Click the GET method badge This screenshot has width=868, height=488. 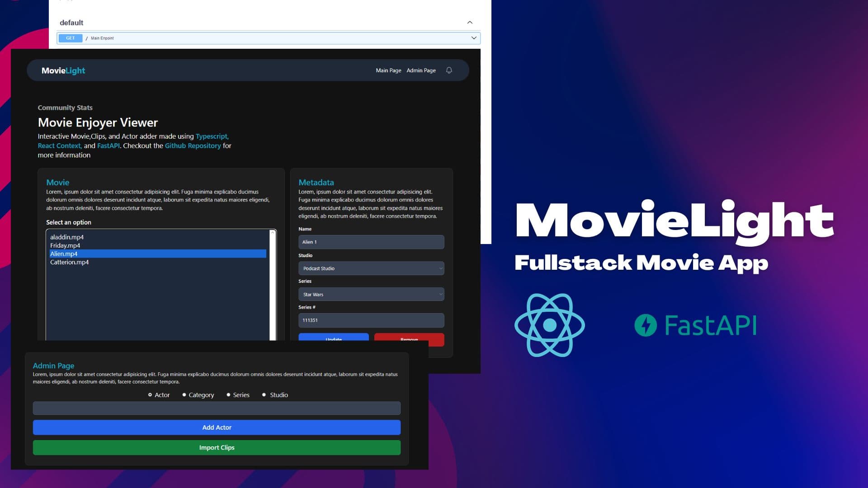point(71,38)
